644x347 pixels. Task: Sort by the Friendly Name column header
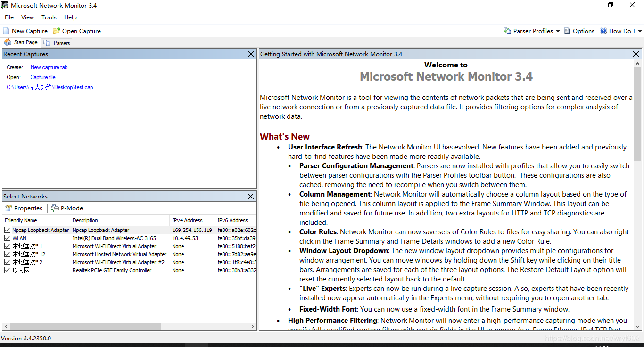(36, 220)
